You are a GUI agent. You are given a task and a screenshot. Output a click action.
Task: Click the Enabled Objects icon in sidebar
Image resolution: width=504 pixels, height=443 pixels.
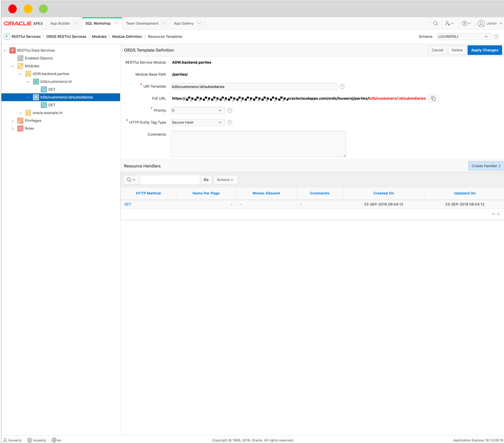pos(20,58)
